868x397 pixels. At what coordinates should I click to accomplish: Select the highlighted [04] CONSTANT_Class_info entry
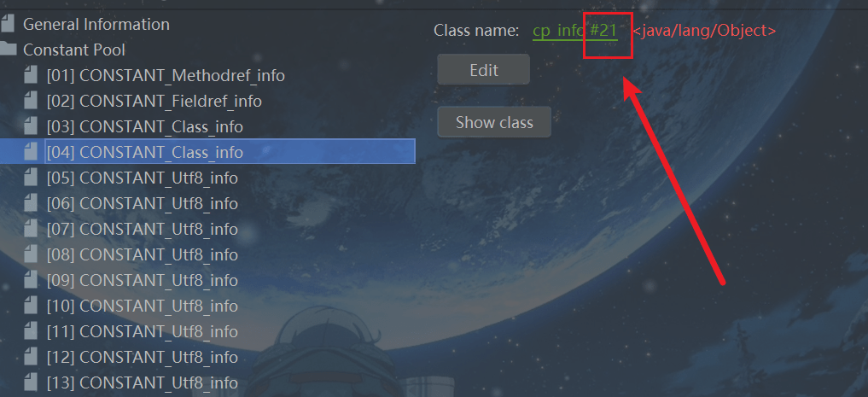pos(230,152)
